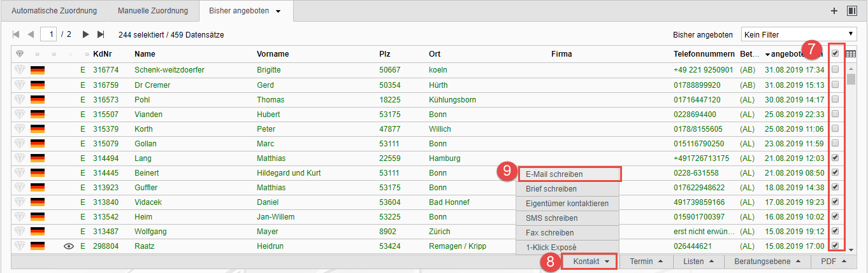Open the Kein Filter dropdown
Viewport: 868px width, 273px height.
[x=799, y=34]
